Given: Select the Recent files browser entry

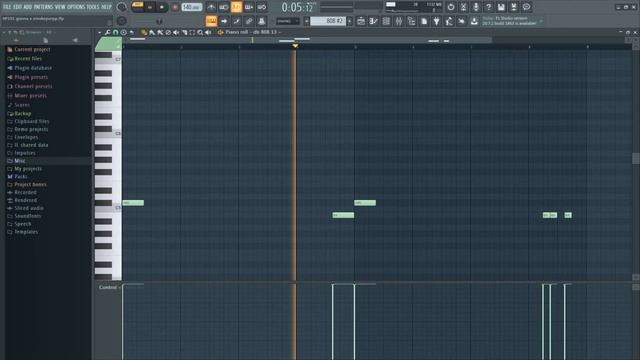Looking at the screenshot, I should 28,59.
